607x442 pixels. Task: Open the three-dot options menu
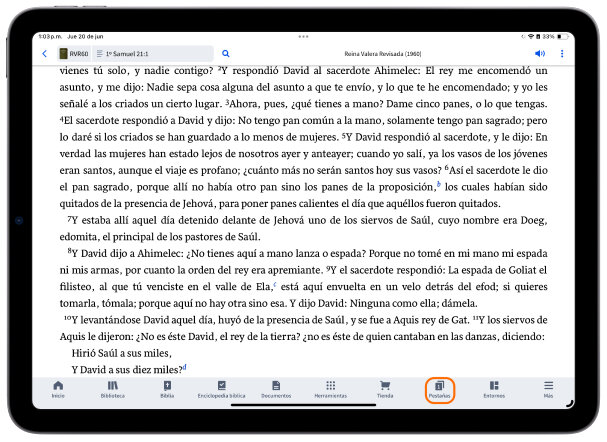562,53
